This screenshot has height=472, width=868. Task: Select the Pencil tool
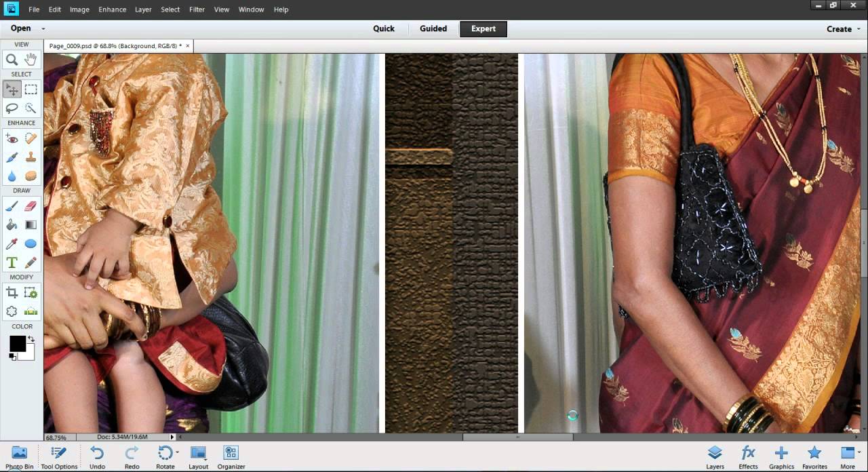[31, 262]
